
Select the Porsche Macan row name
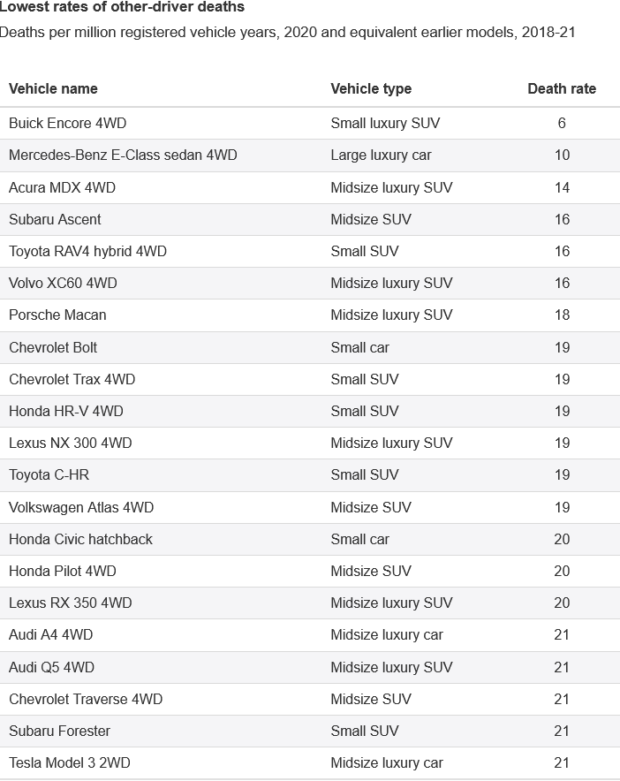point(57,315)
